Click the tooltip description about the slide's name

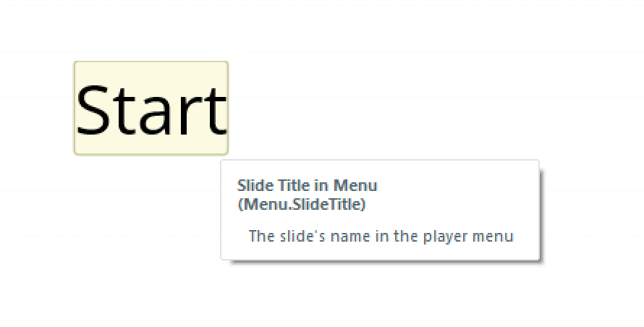[381, 236]
